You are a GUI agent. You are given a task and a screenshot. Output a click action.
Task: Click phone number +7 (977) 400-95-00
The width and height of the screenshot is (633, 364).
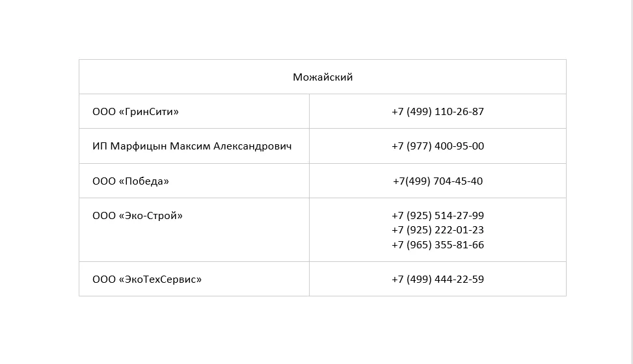pyautogui.click(x=438, y=146)
